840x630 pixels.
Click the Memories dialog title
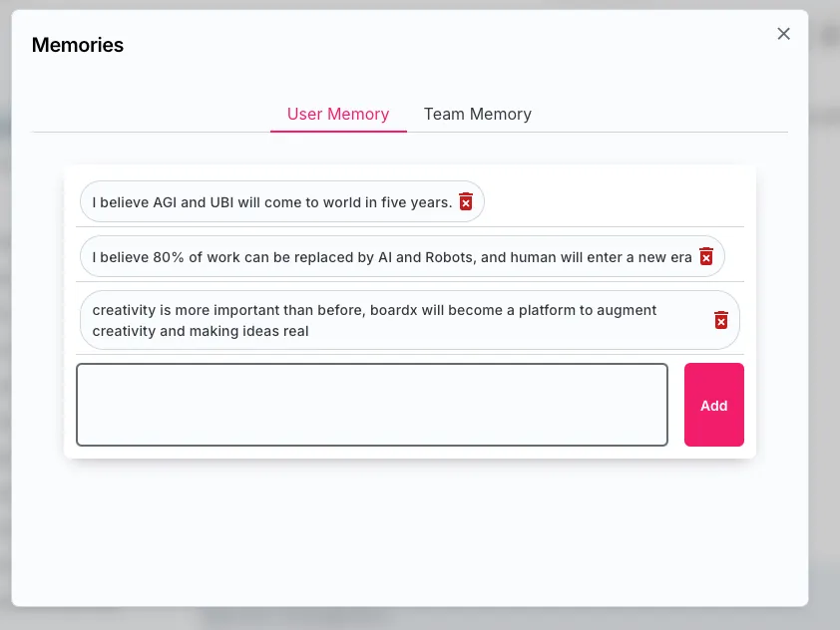point(78,45)
